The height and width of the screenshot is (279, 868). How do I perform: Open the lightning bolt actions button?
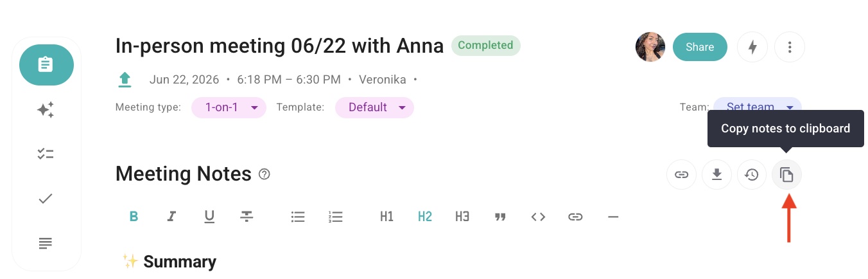tap(752, 47)
